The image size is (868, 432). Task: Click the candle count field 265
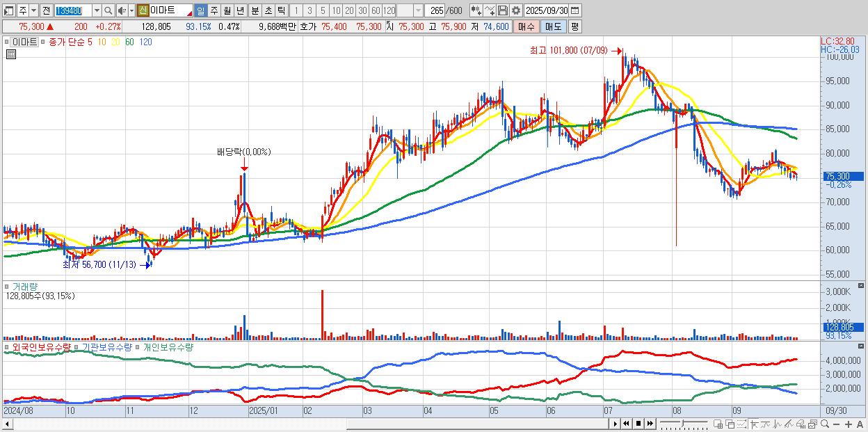tap(435, 10)
